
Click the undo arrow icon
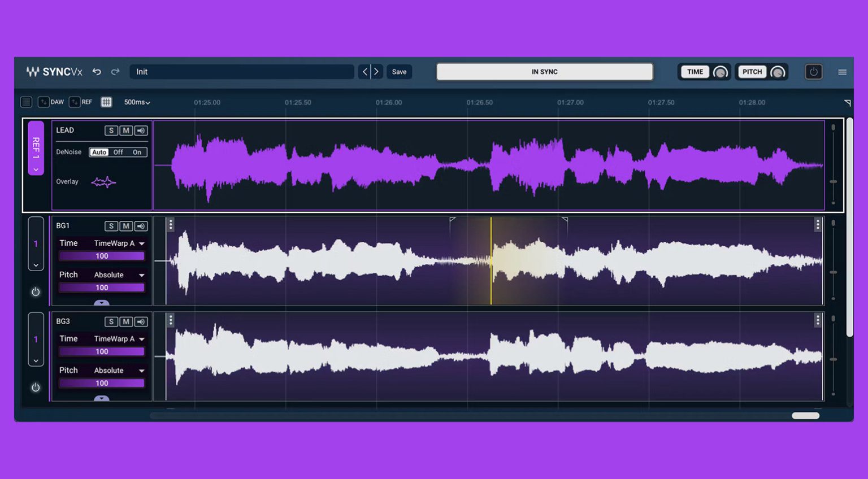(x=97, y=72)
